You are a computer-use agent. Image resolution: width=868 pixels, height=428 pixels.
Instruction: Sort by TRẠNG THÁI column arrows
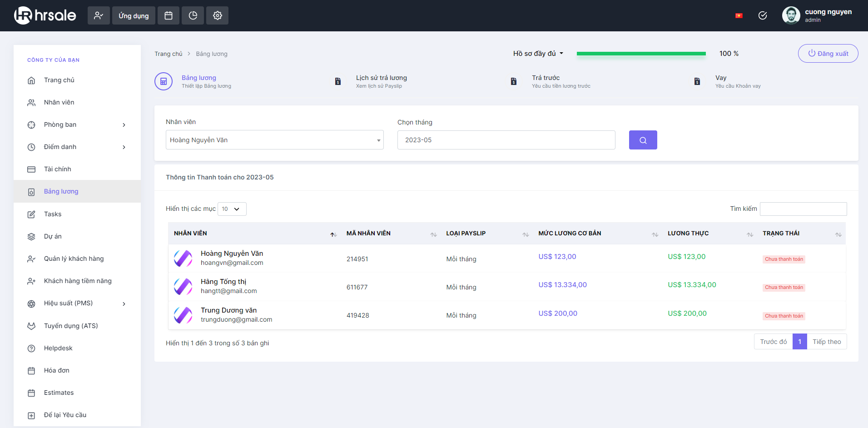click(x=838, y=234)
